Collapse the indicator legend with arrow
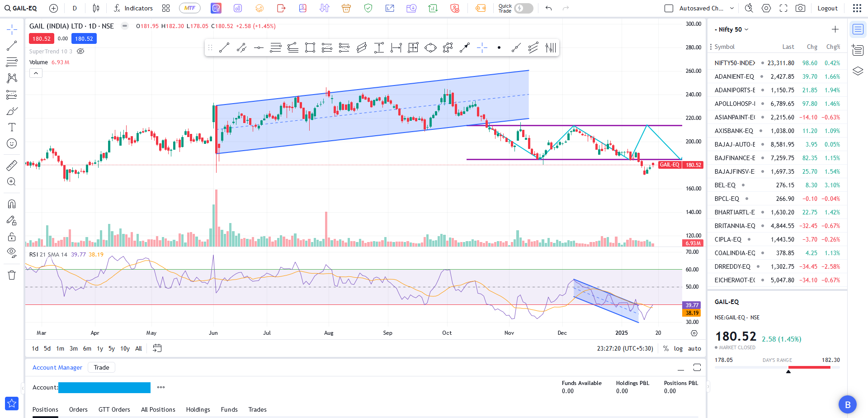The image size is (868, 418). [x=36, y=73]
